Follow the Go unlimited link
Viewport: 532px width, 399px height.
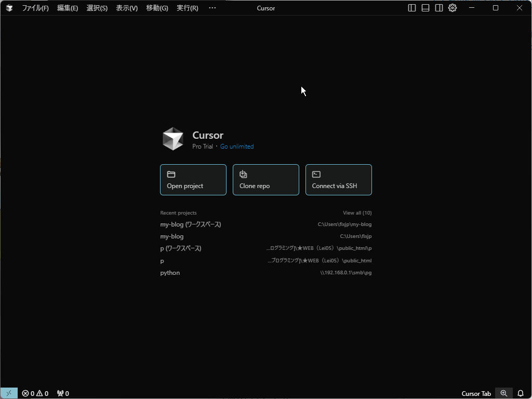pyautogui.click(x=237, y=147)
